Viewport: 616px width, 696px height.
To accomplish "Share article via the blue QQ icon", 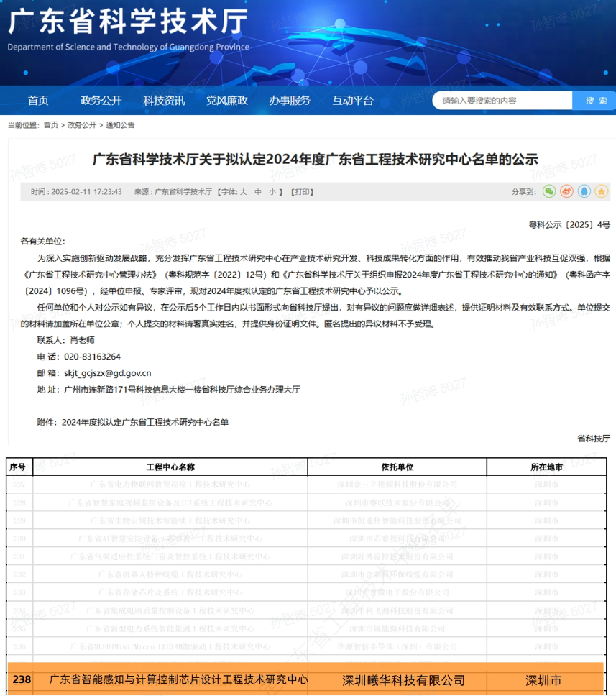I will coord(584,191).
